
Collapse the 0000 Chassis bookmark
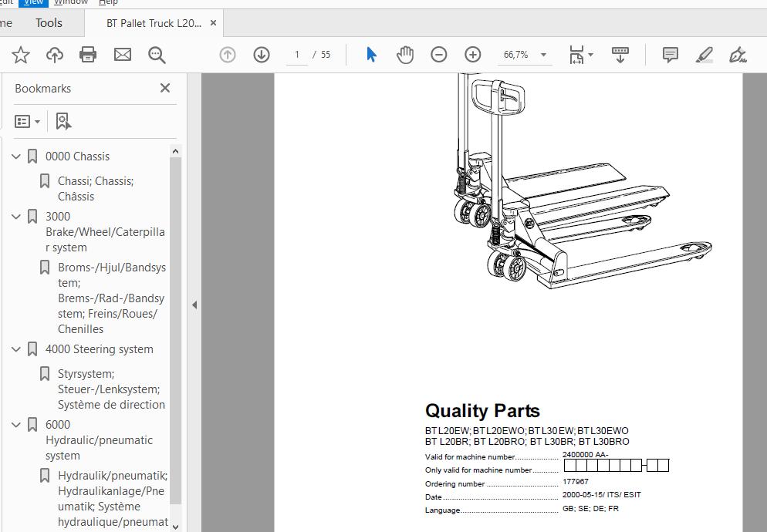(x=16, y=157)
